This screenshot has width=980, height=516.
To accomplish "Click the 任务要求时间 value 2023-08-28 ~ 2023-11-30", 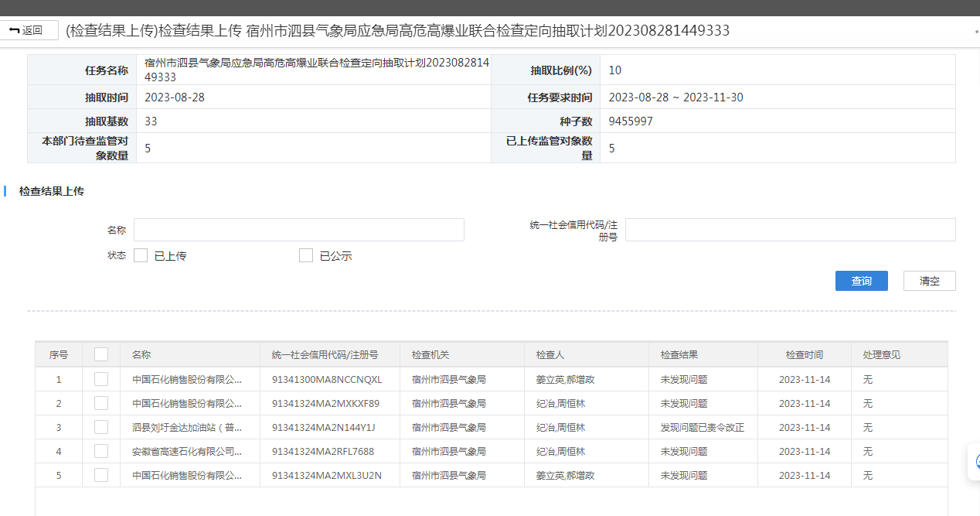I will point(676,97).
